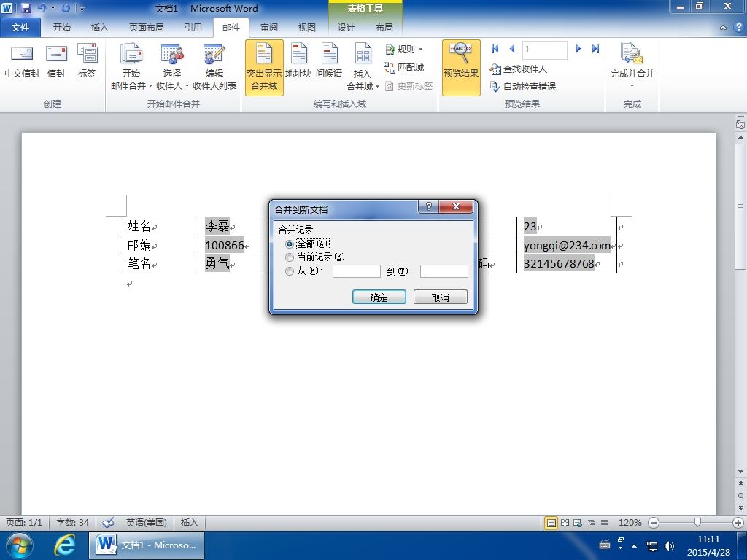Click language English (US) in status bar
747x560 pixels.
pos(146,522)
